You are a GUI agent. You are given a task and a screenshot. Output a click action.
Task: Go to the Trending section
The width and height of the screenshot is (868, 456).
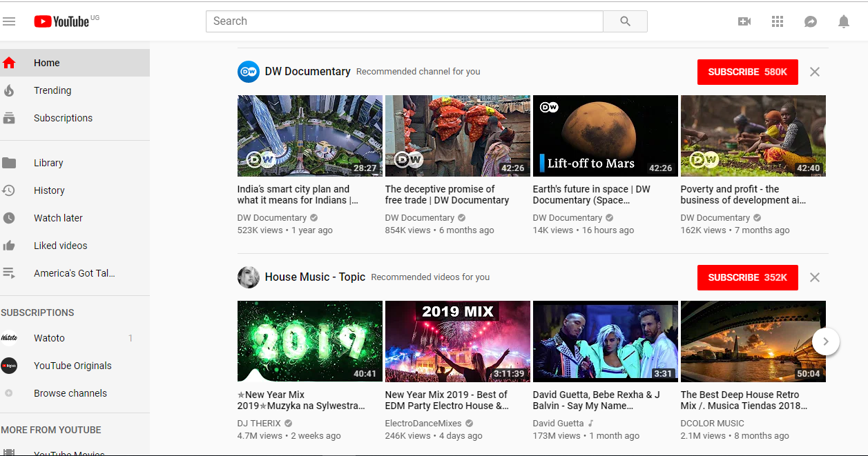point(52,90)
